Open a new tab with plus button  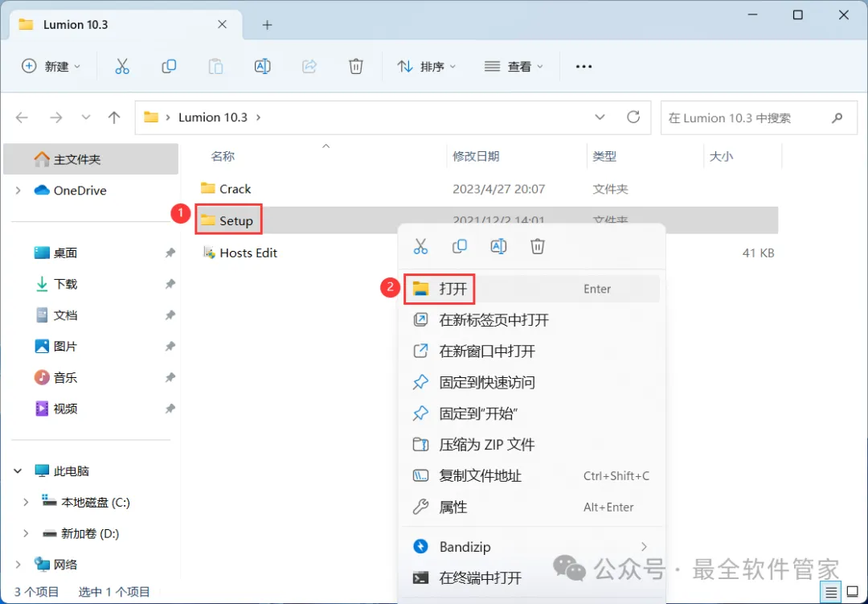(268, 25)
